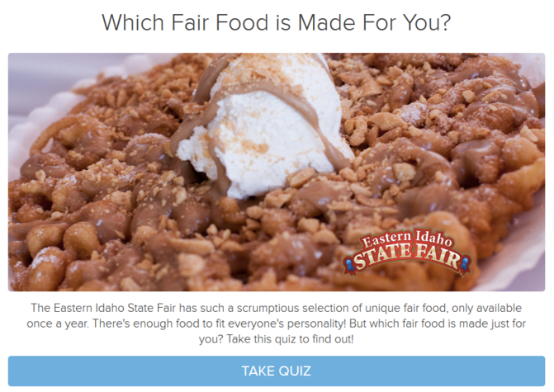
Task: Click 'Made For You?' in the heading
Action: (x=375, y=22)
